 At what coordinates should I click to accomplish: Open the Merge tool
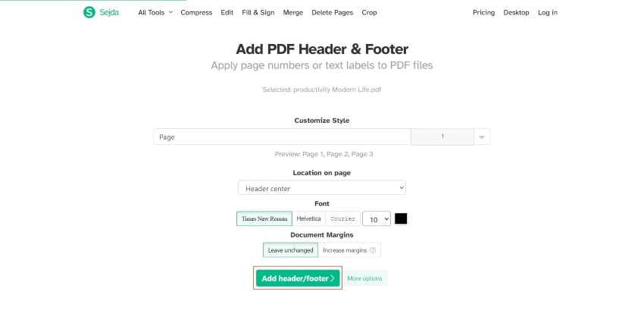[292, 13]
